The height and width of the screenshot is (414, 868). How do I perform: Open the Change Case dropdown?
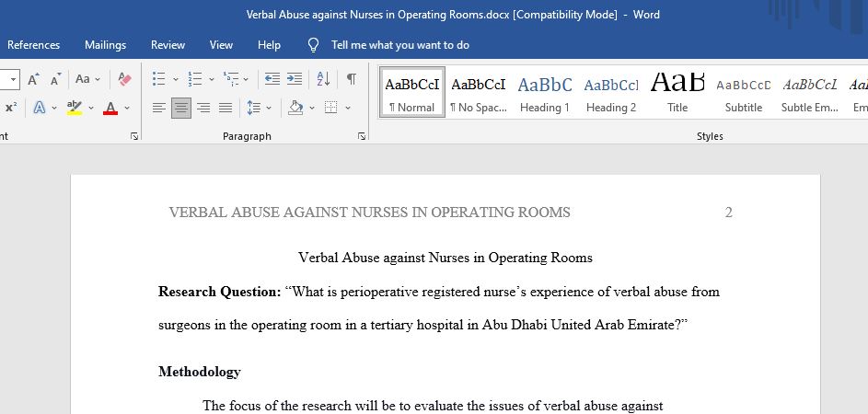pyautogui.click(x=88, y=79)
